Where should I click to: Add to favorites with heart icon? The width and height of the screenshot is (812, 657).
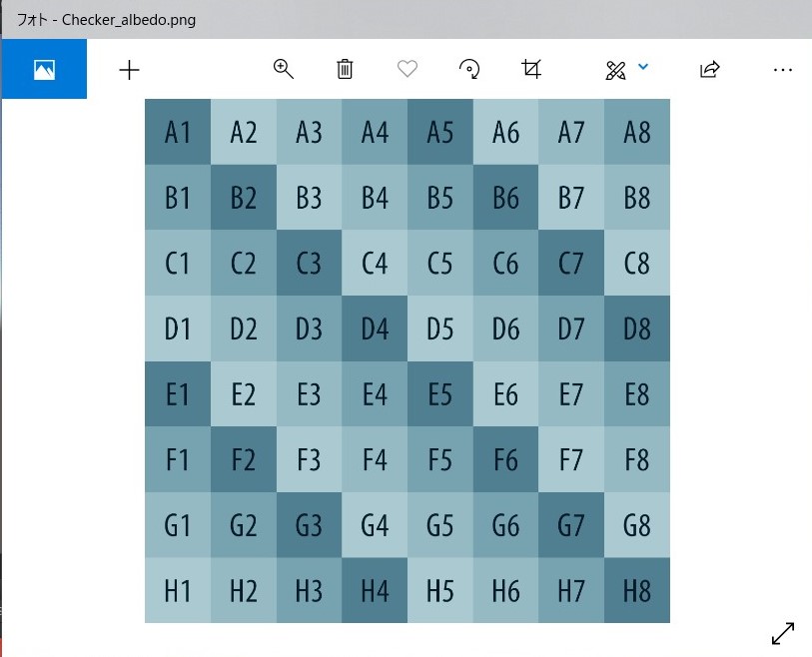pos(407,68)
